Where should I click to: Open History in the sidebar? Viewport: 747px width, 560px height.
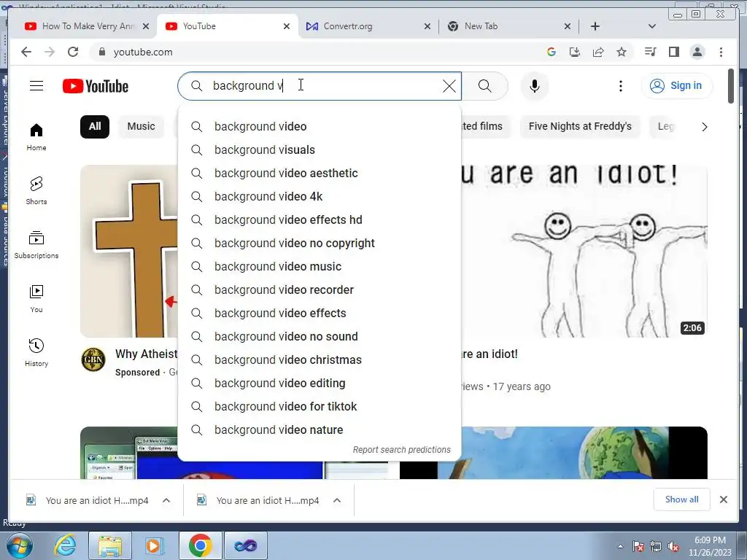pos(36,352)
